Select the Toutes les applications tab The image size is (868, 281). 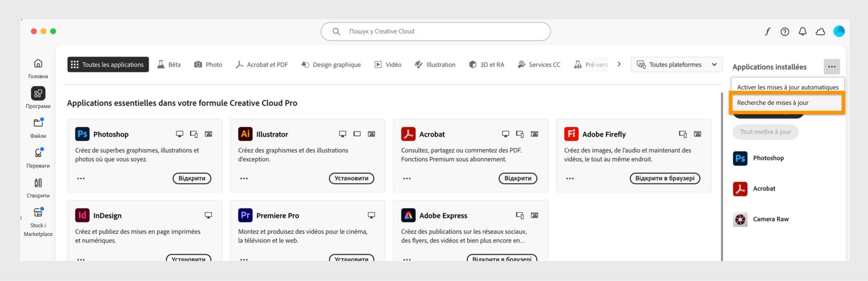click(108, 65)
